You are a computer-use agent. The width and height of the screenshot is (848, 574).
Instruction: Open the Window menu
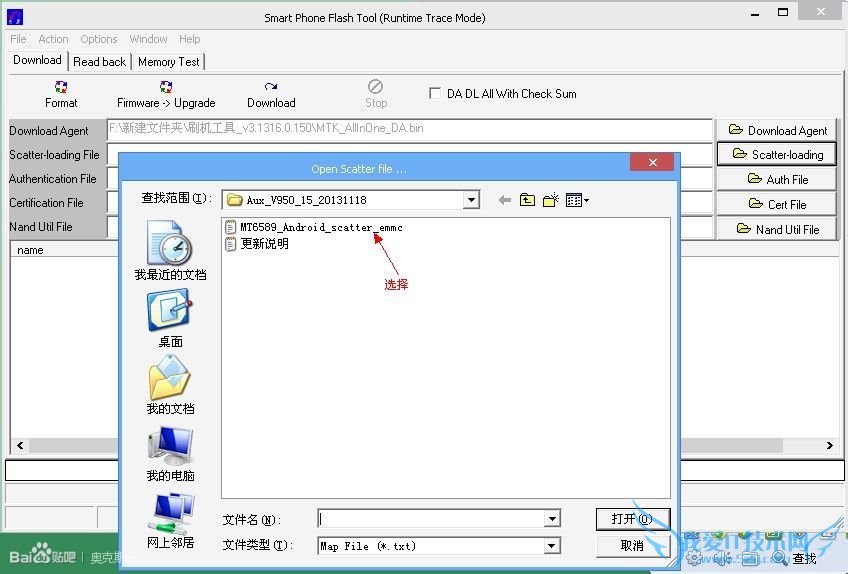click(148, 39)
